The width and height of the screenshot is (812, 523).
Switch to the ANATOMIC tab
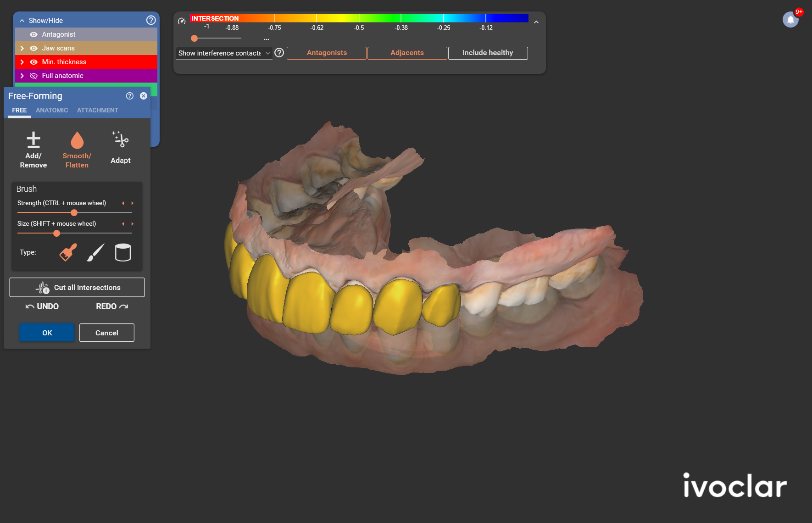click(52, 110)
